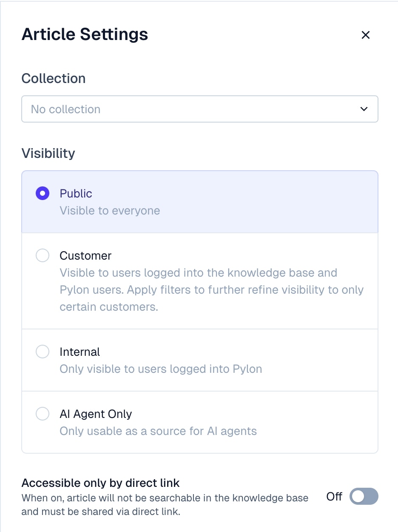Close the Article Settings panel
The image size is (398, 532).
click(366, 35)
